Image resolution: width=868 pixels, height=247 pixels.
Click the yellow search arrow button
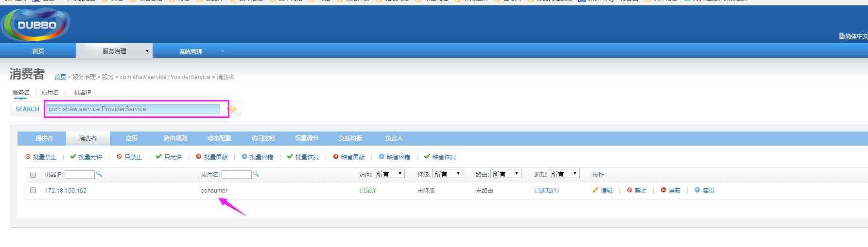click(x=233, y=109)
